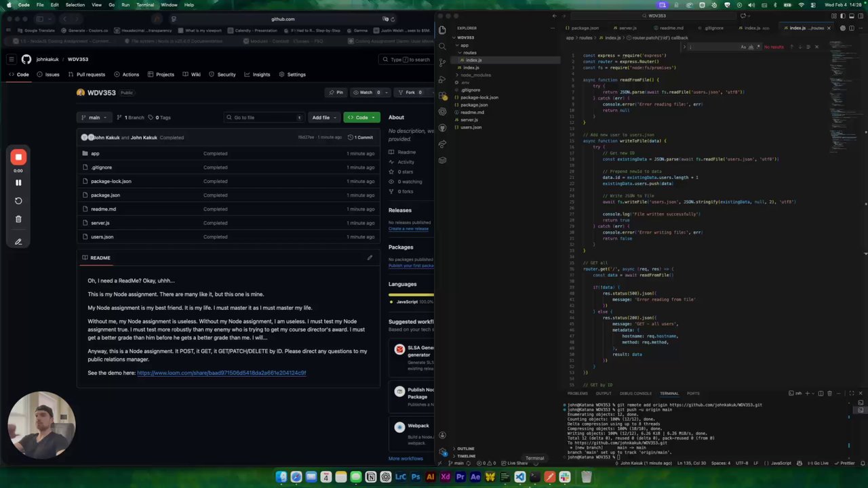Click Create a new release link
868x488 pixels.
coord(408,228)
